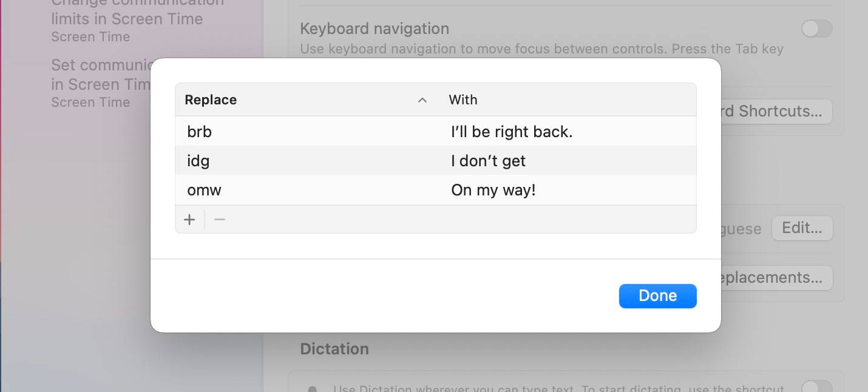This screenshot has width=868, height=392.
Task: Enable the Keyboard navigation switch
Action: pyautogui.click(x=816, y=29)
